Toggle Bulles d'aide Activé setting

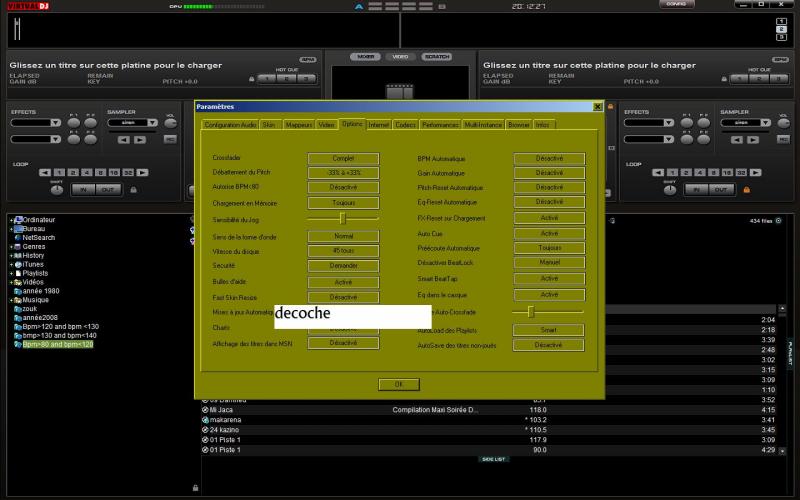[x=343, y=282]
